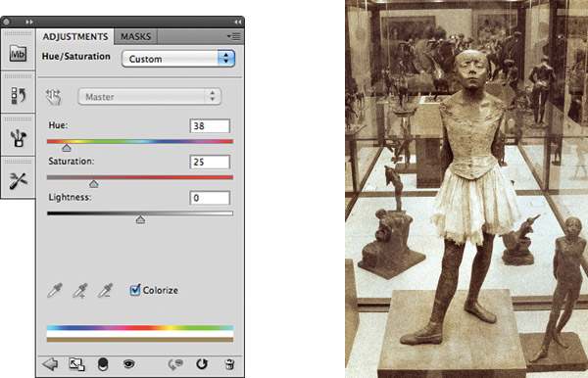The image size is (588, 378).
Task: Open the Hue/Saturation preset dropdown showing Custom
Action: point(178,59)
